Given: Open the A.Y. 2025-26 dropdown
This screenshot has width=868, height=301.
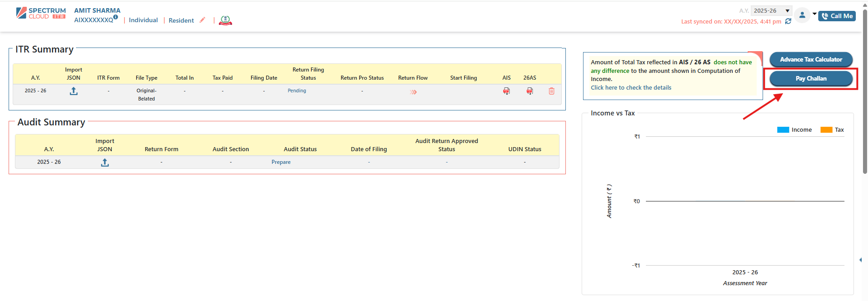Looking at the screenshot, I should (771, 11).
